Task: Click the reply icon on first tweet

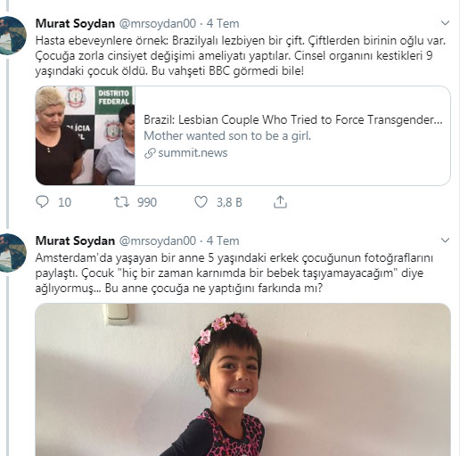Action: click(42, 202)
